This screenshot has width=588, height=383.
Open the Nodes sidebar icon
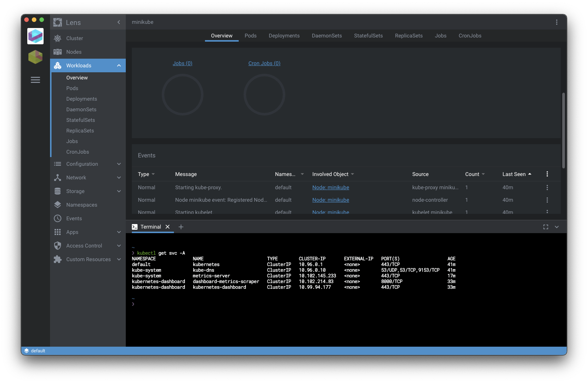click(x=58, y=52)
